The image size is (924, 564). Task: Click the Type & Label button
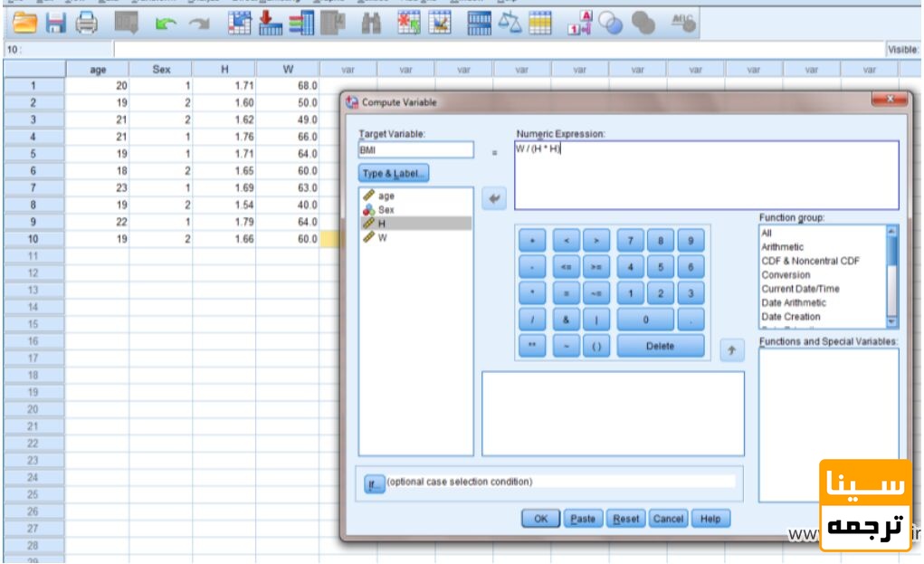(393, 173)
